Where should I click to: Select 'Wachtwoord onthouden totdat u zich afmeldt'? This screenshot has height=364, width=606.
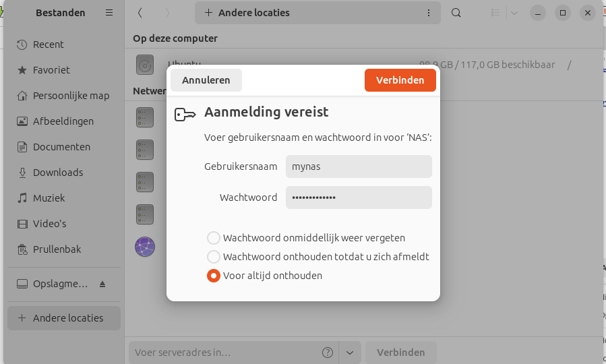pos(214,257)
